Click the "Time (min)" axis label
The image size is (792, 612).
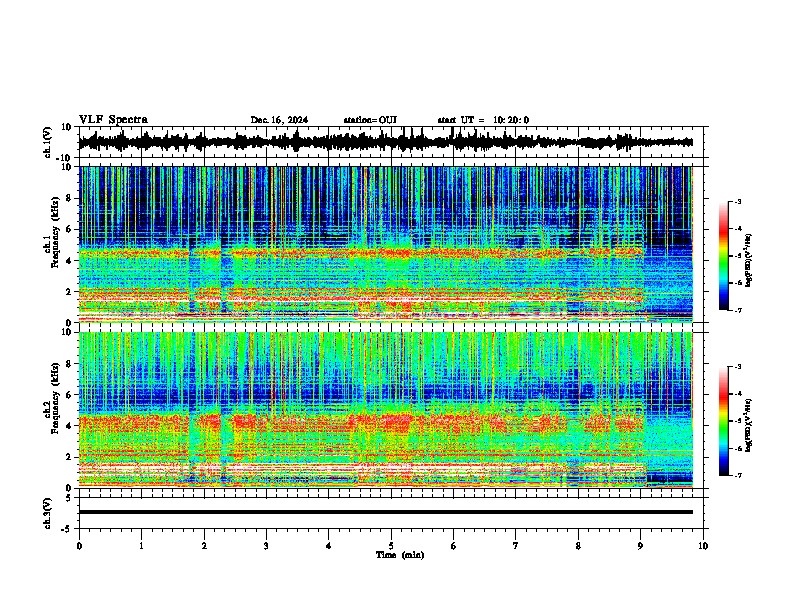tap(400, 555)
